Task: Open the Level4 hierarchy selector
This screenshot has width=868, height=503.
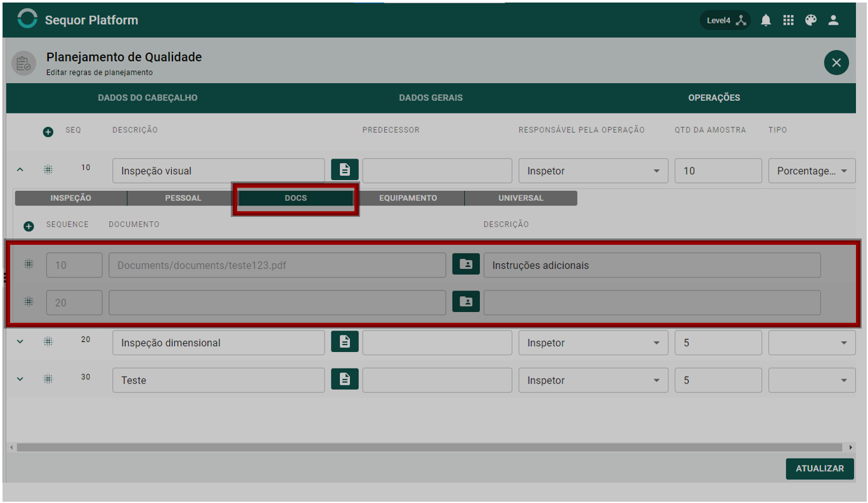Action: click(x=725, y=20)
